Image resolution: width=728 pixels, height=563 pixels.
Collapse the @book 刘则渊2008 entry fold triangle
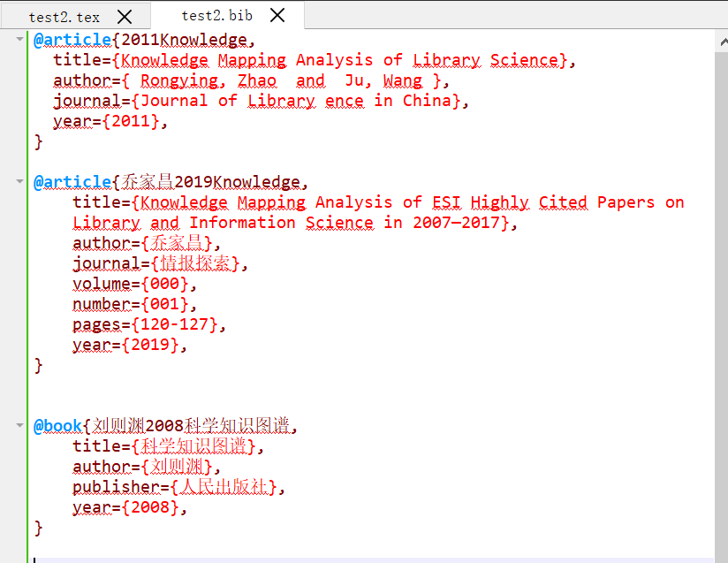pos(19,425)
